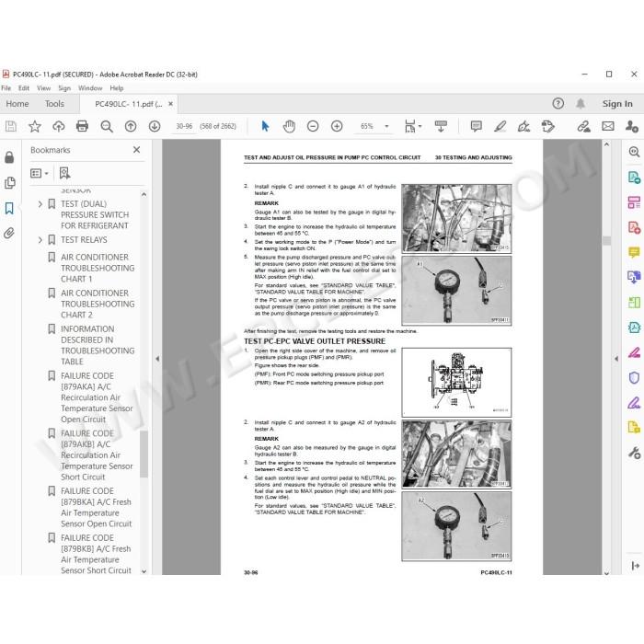The height and width of the screenshot is (644, 644).
Task: Bookmark file with star icon
Action: pyautogui.click(x=35, y=126)
